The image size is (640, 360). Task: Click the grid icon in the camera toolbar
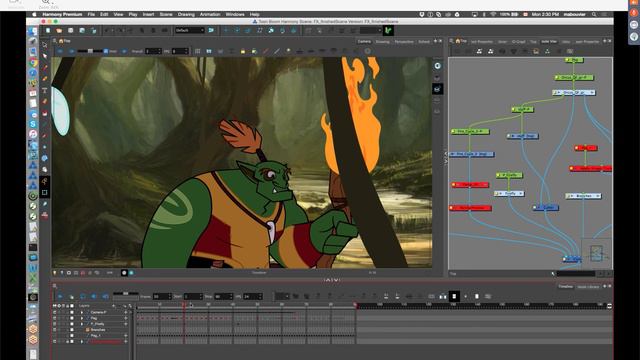[x=198, y=51]
